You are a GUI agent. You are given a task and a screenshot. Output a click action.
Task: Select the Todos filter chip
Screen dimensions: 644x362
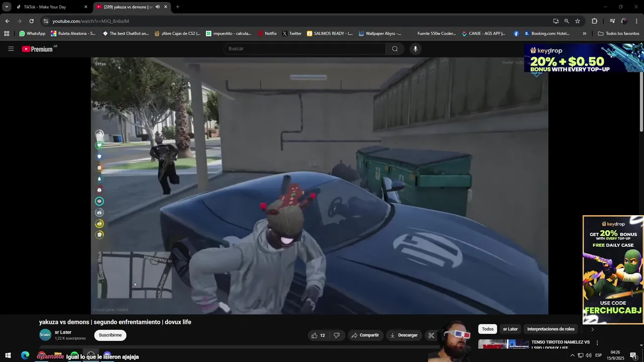click(488, 329)
